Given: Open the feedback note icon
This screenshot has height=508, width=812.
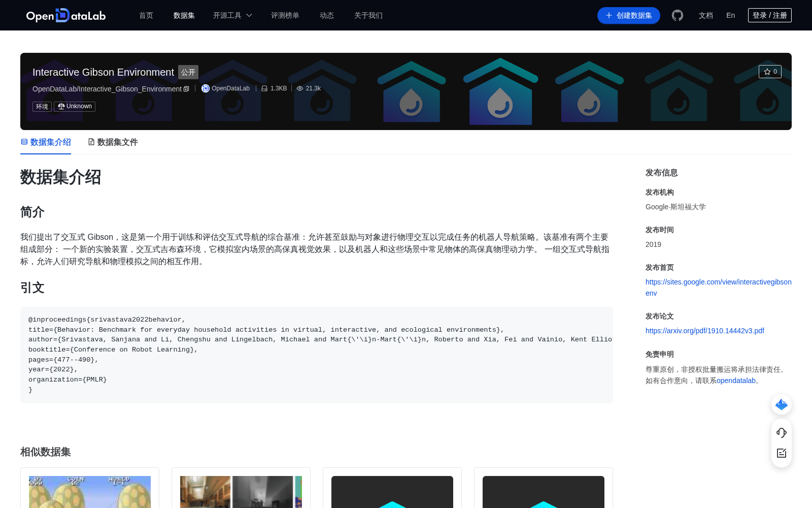Looking at the screenshot, I should [x=782, y=453].
